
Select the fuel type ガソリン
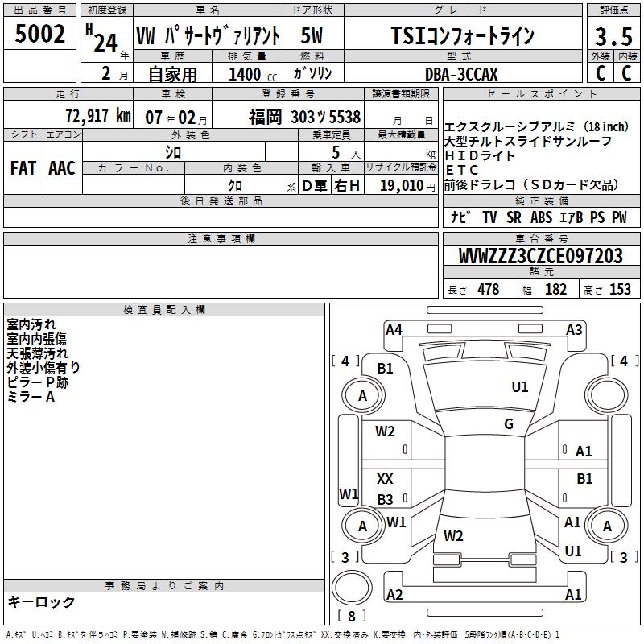[312, 73]
